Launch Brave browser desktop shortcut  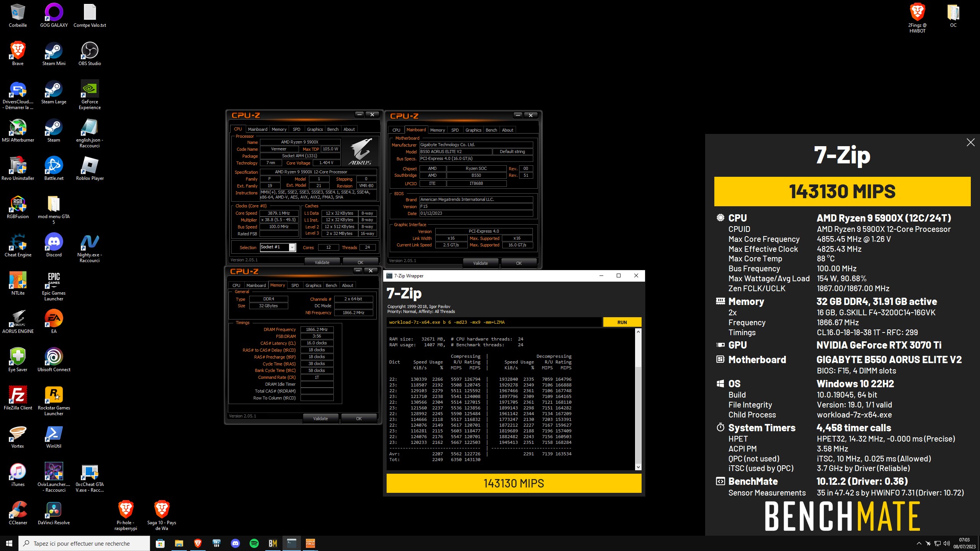[18, 54]
